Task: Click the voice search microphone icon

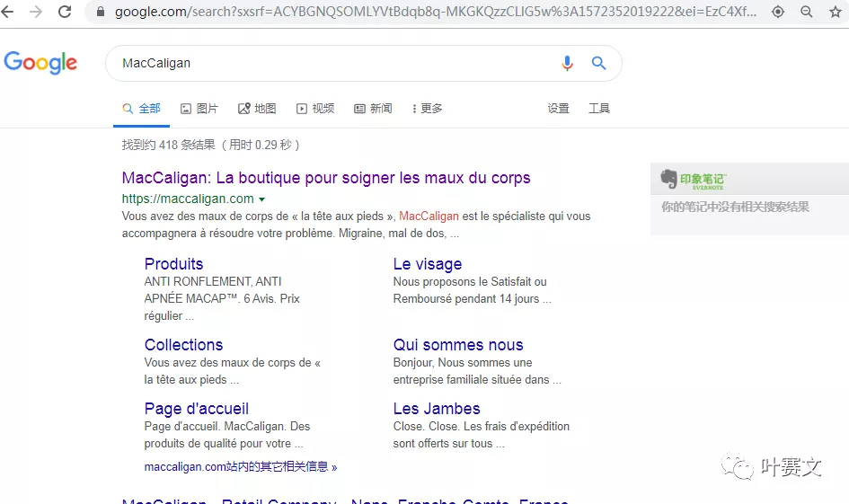Action: 567,63
